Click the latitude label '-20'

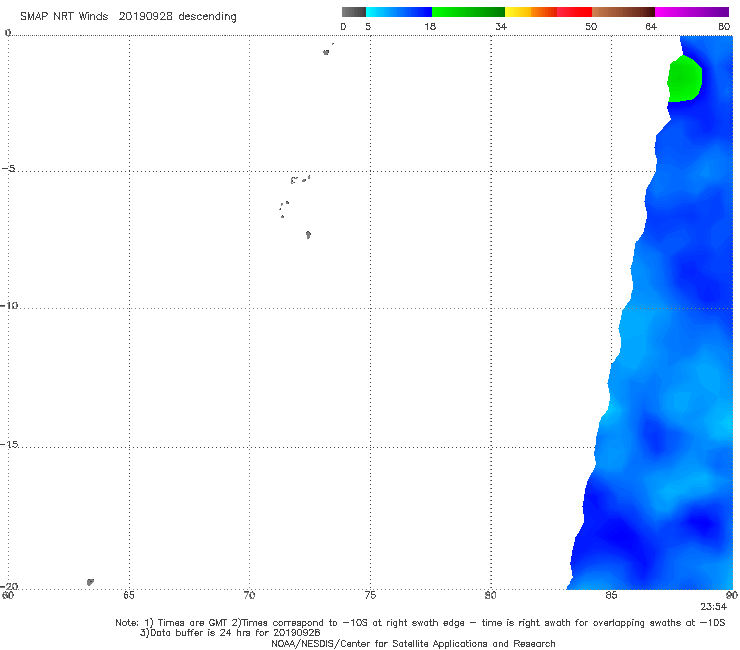coord(9,586)
